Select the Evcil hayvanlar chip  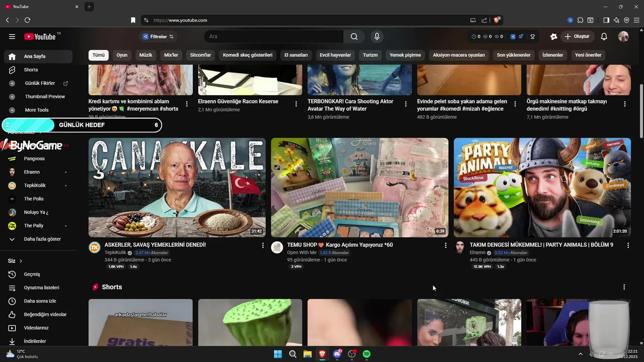click(x=335, y=55)
